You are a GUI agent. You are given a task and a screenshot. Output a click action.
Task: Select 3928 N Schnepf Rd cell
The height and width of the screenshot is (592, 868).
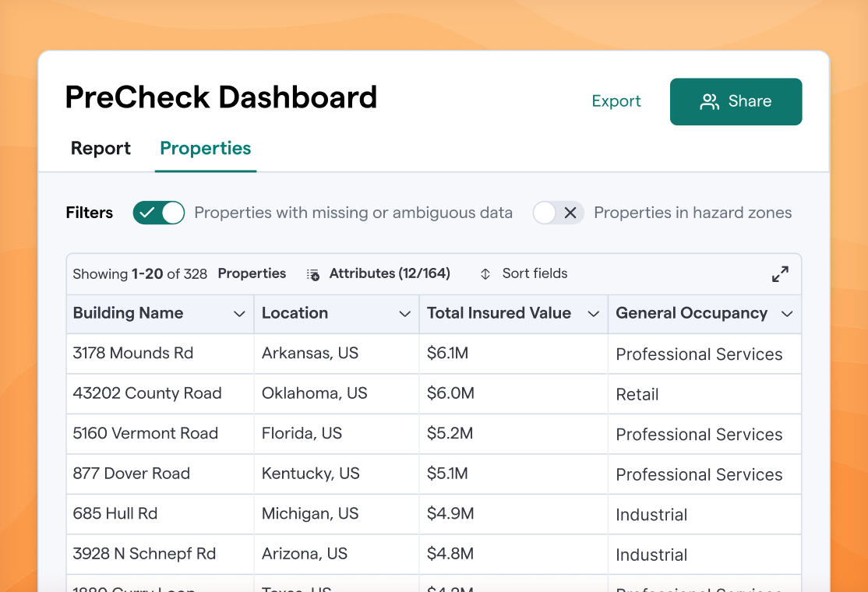[160, 554]
